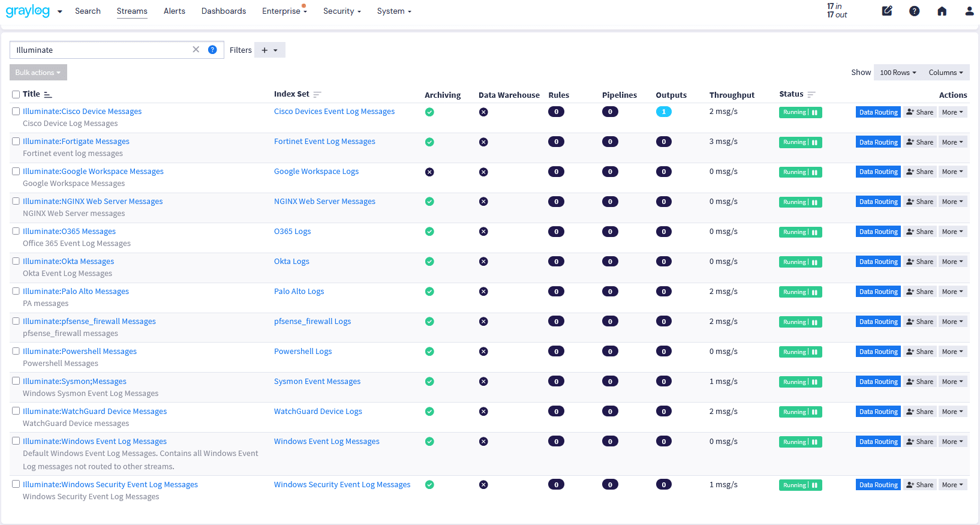980x525 pixels.
Task: Open the user profile icon
Action: tap(969, 11)
